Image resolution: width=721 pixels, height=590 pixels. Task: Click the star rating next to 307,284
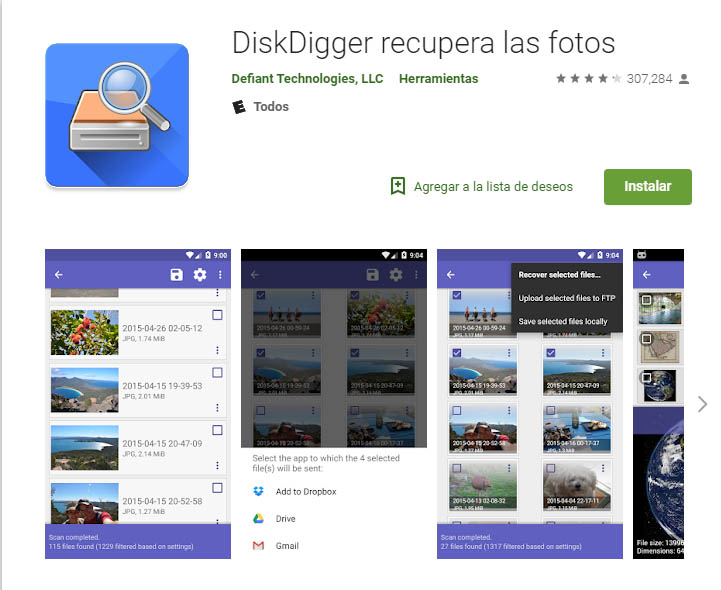(588, 79)
